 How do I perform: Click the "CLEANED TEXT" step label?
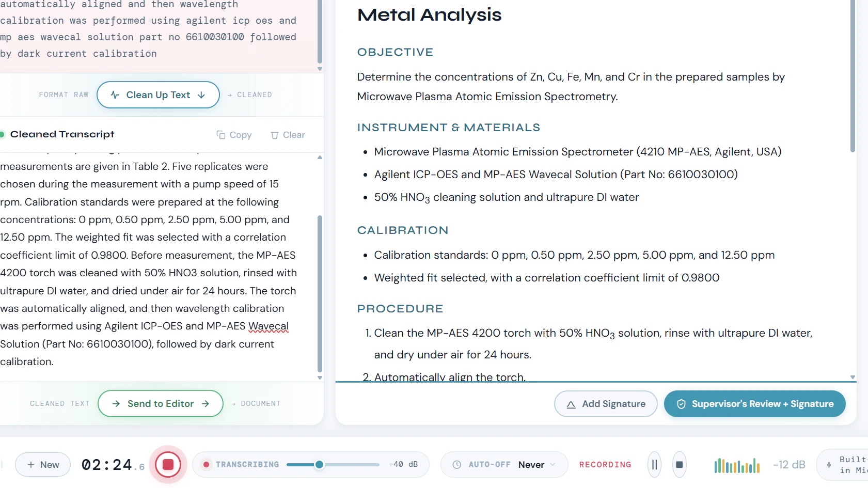(x=59, y=403)
